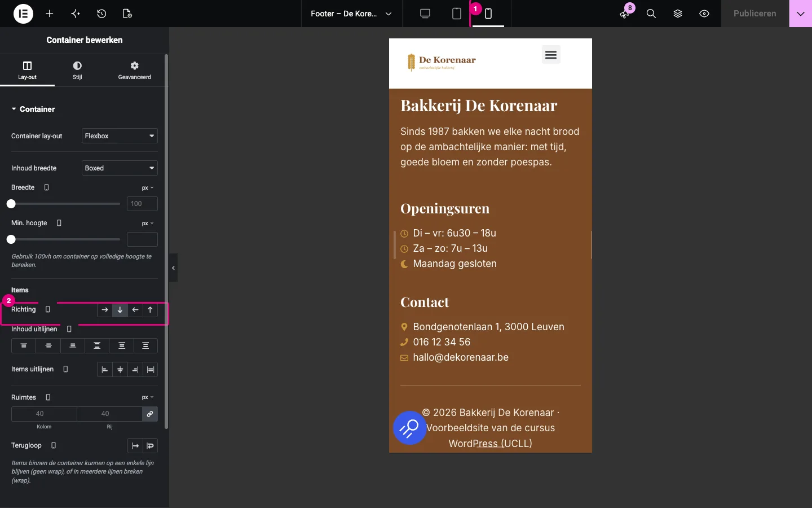Open the page settings document icon
This screenshot has width=812, height=508.
127,14
